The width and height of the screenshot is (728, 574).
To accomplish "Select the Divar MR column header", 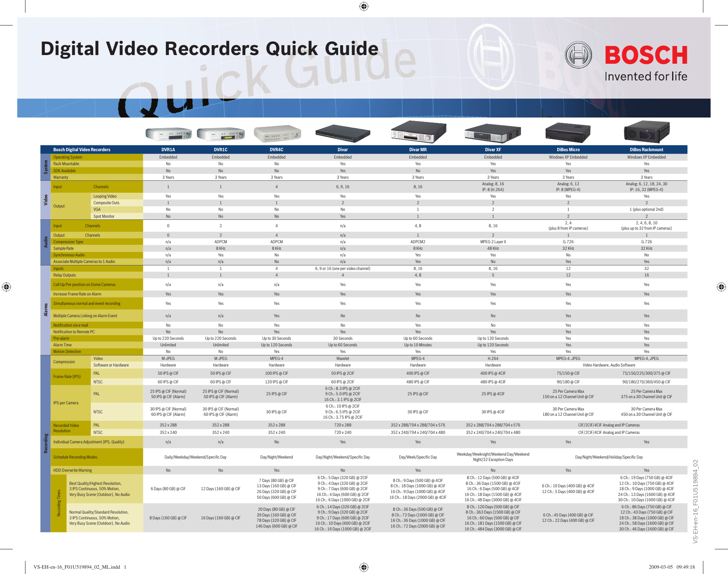I will pos(418,150).
